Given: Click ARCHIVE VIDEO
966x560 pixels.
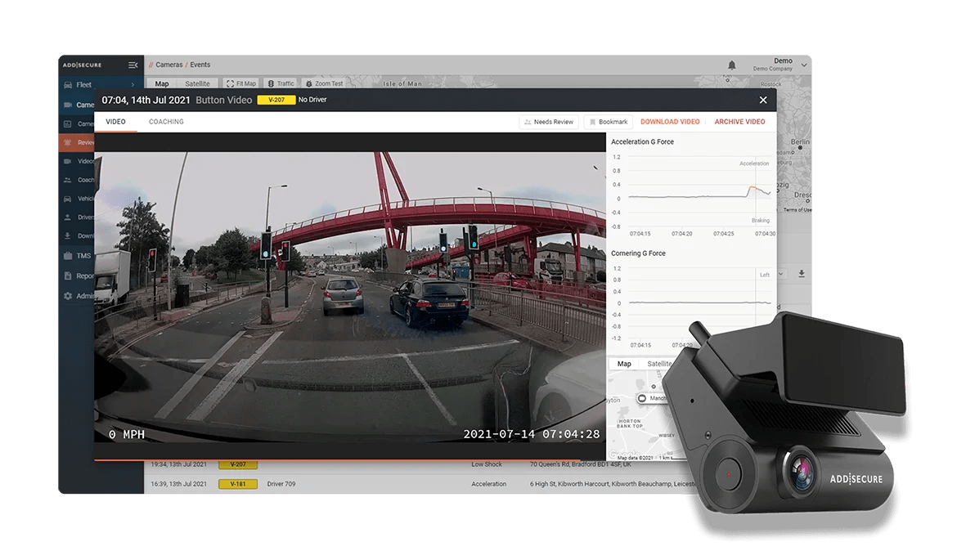Looking at the screenshot, I should pos(739,121).
